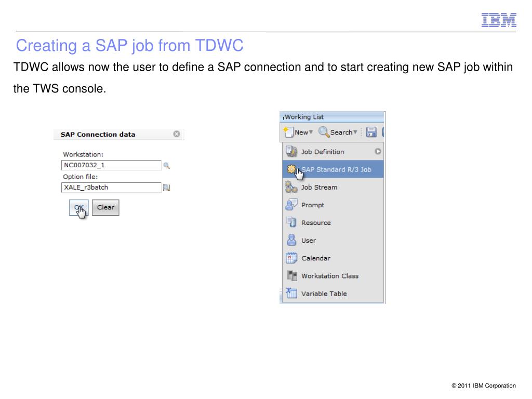The width and height of the screenshot is (532, 399).
Task: Expand the Job Definition submenu arrow
Action: pos(378,151)
